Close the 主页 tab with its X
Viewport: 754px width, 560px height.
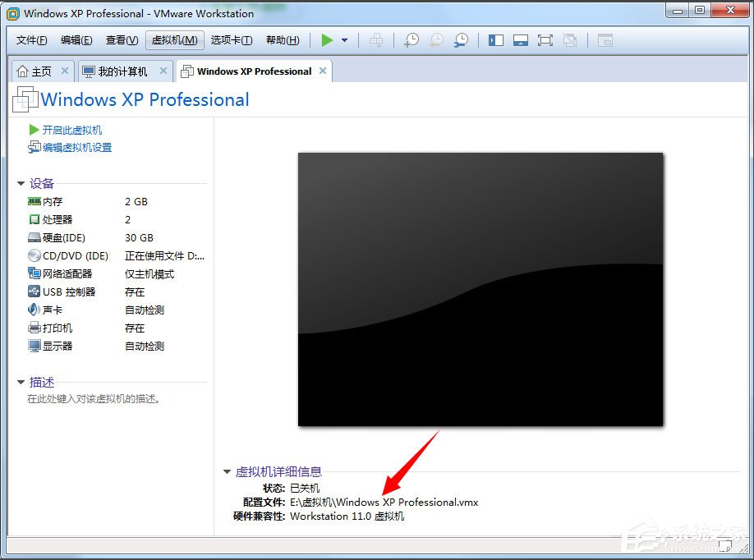point(64,71)
